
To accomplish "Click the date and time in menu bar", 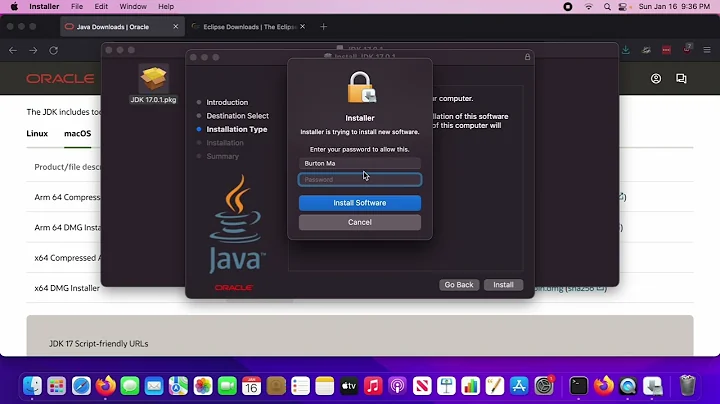I will tap(674, 6).
